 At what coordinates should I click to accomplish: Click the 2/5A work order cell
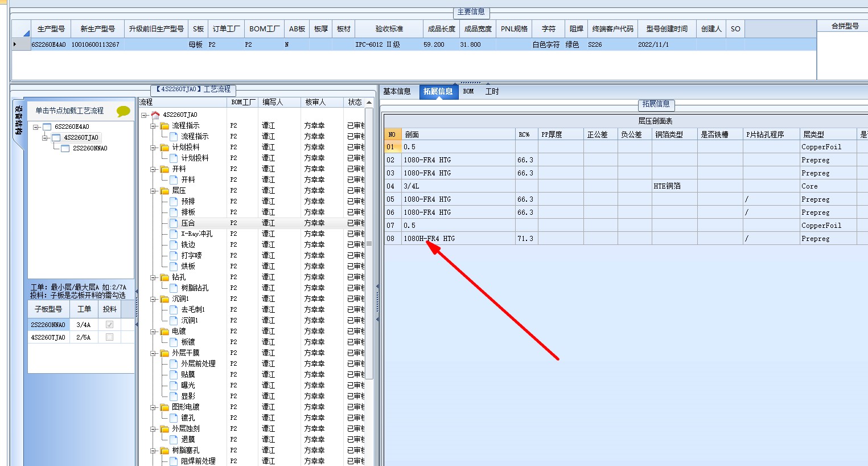coord(84,337)
